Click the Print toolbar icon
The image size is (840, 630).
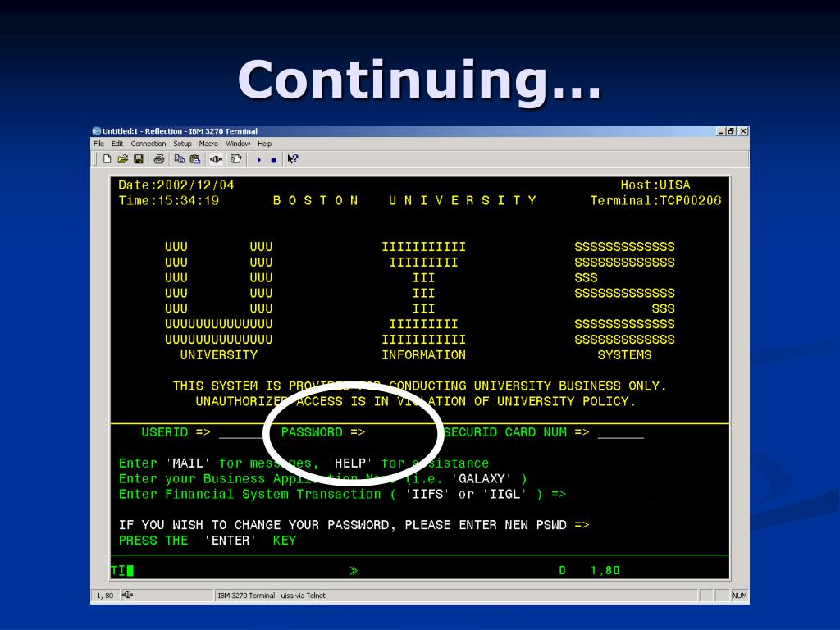pyautogui.click(x=158, y=159)
